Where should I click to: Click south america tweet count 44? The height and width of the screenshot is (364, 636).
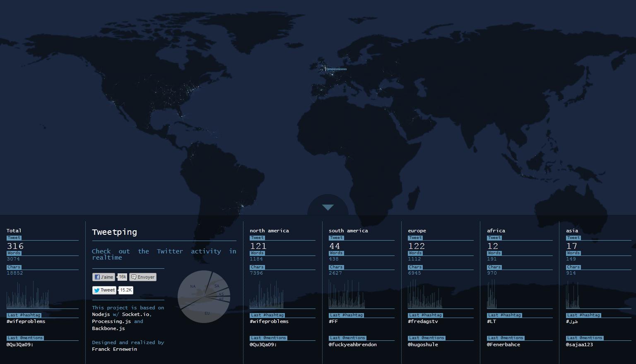(x=335, y=246)
